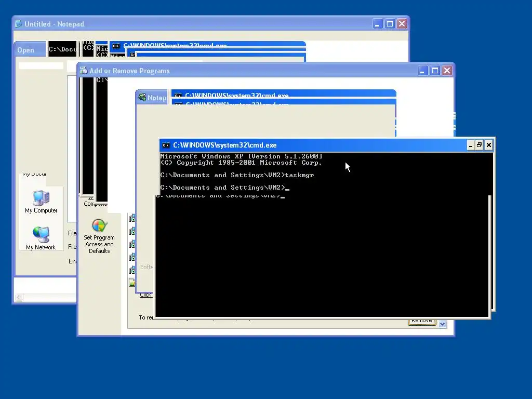Click the icon beside the Notep window title
Image resolution: width=532 pixels, height=399 pixels.
click(x=142, y=97)
